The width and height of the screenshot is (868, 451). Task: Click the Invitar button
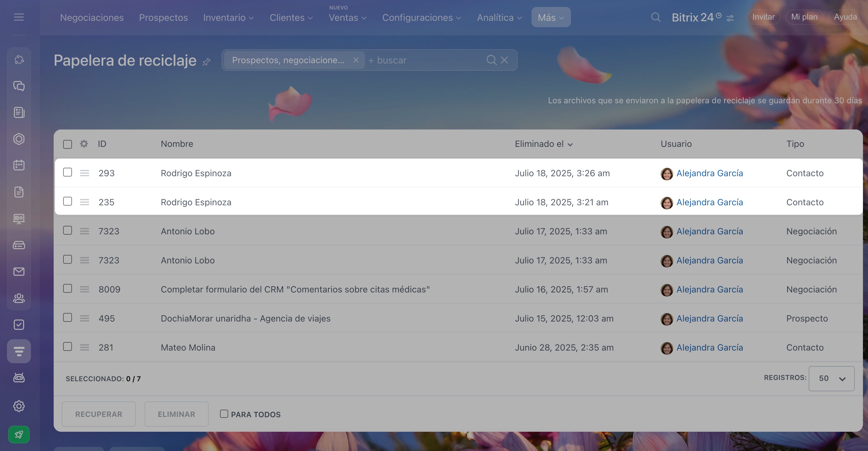tap(763, 17)
